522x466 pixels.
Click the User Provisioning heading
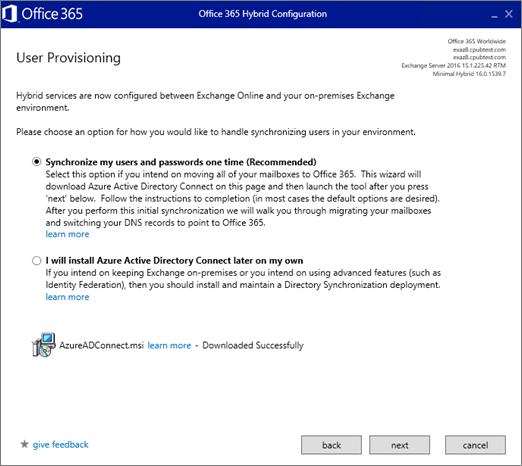69,58
